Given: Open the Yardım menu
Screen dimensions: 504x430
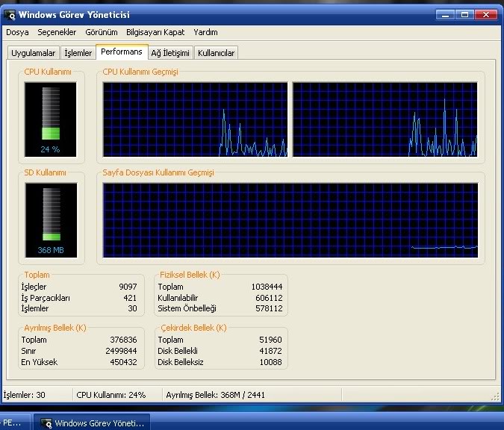Looking at the screenshot, I should 205,32.
